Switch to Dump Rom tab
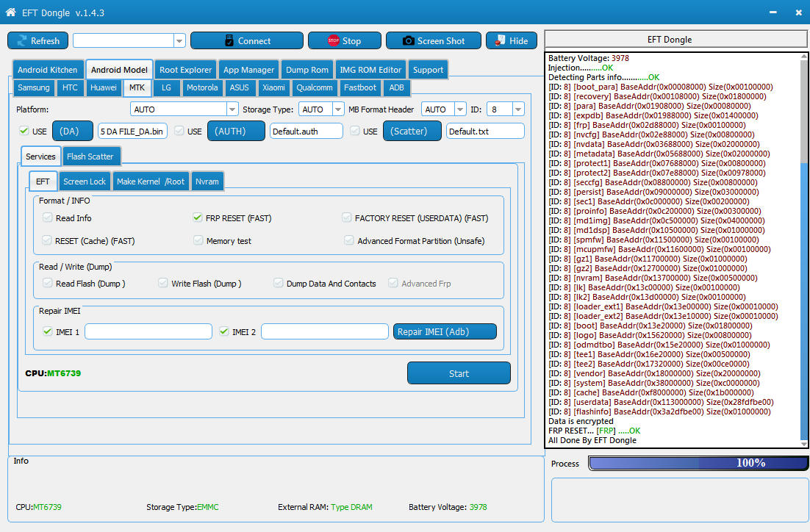This screenshot has height=532, width=810. [307, 70]
